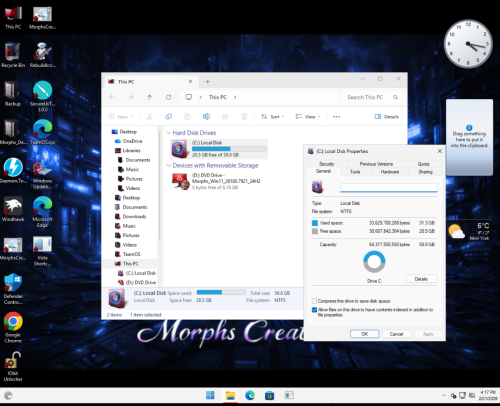
Task: Switch to the Quota tab
Action: click(x=424, y=164)
